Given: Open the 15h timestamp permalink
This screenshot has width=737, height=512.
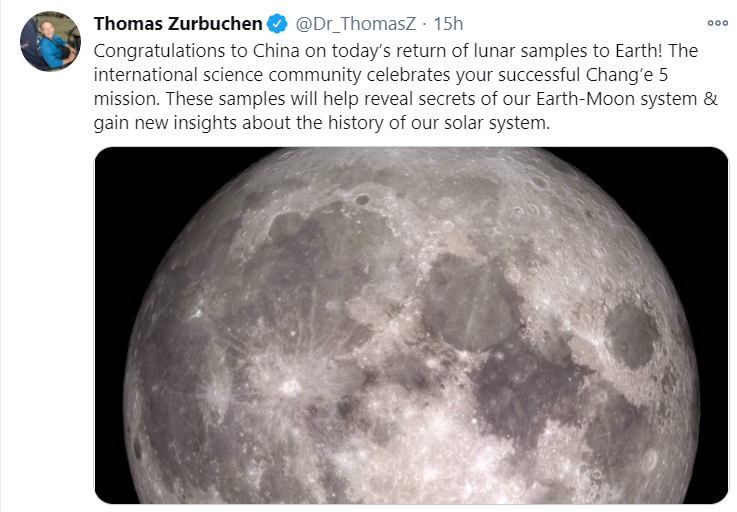Looking at the screenshot, I should (448, 24).
